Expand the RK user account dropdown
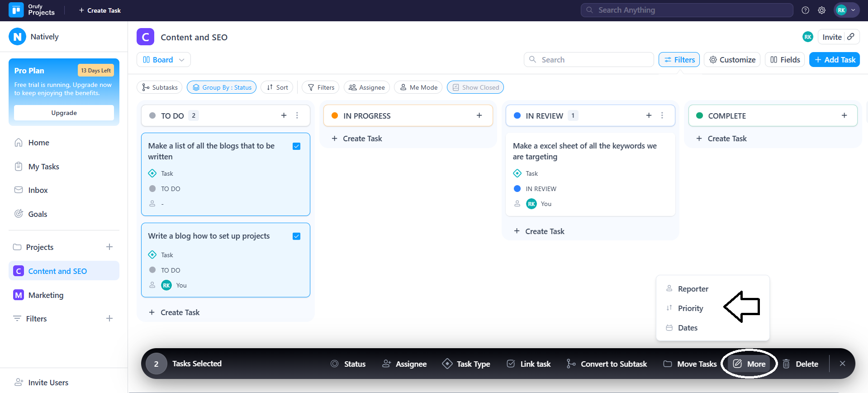Screen dimensions: 868x393 tap(846, 10)
